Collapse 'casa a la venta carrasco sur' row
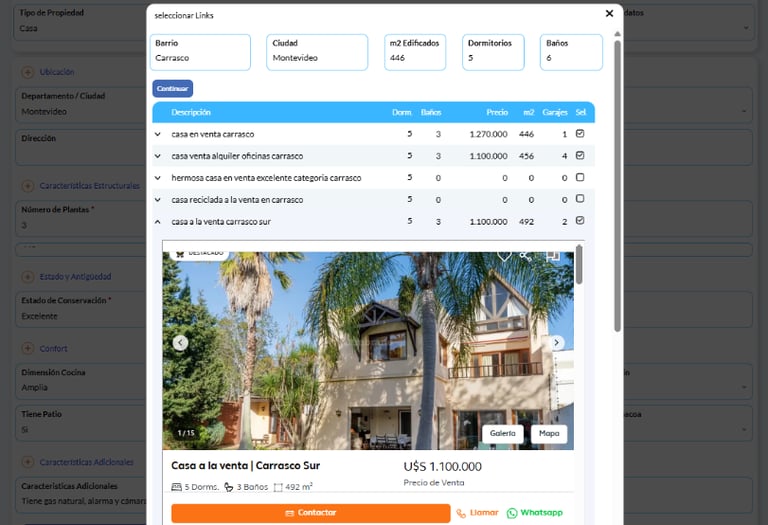The height and width of the screenshot is (525, 768). point(158,222)
